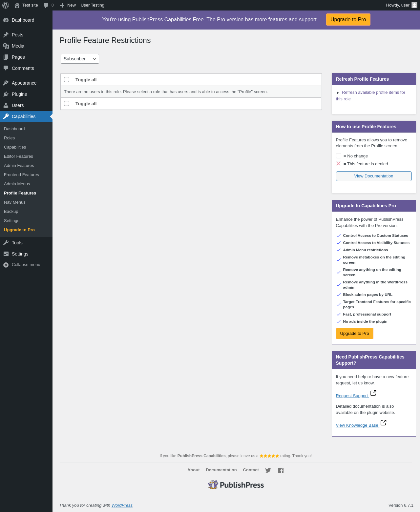
Task: Click the five-star rating icons
Action: coord(269,456)
